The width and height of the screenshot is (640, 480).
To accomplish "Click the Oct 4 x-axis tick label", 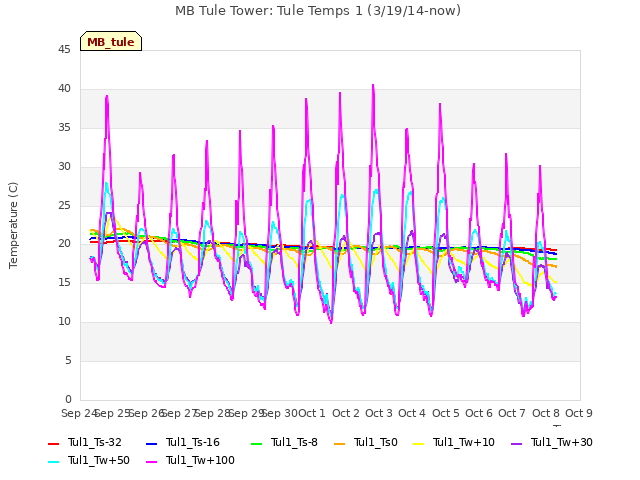I will [x=412, y=413].
